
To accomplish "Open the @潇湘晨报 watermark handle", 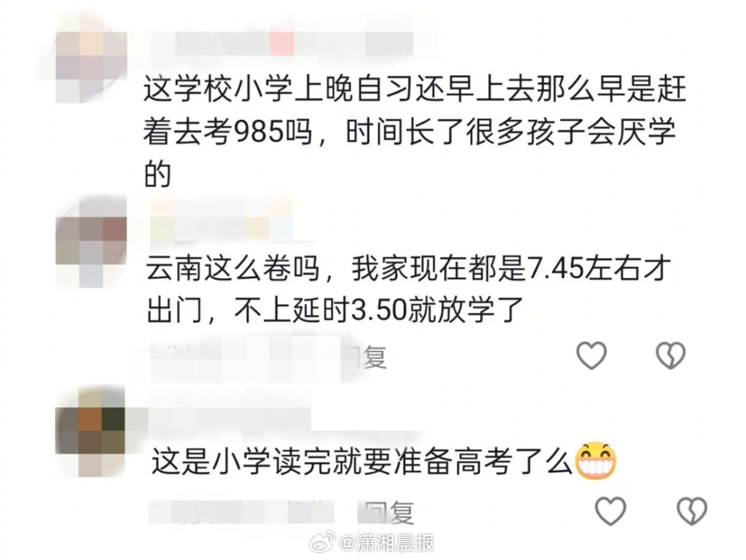I will point(387,543).
